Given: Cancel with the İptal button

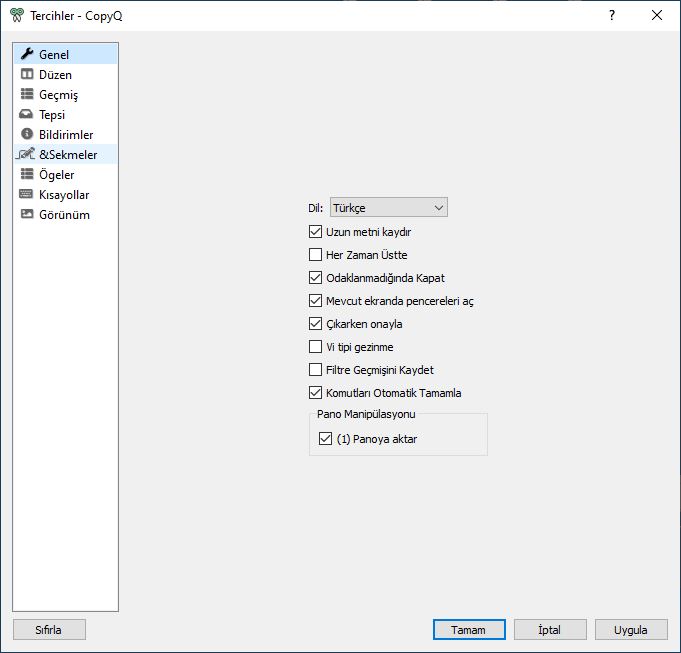Looking at the screenshot, I should 550,630.
